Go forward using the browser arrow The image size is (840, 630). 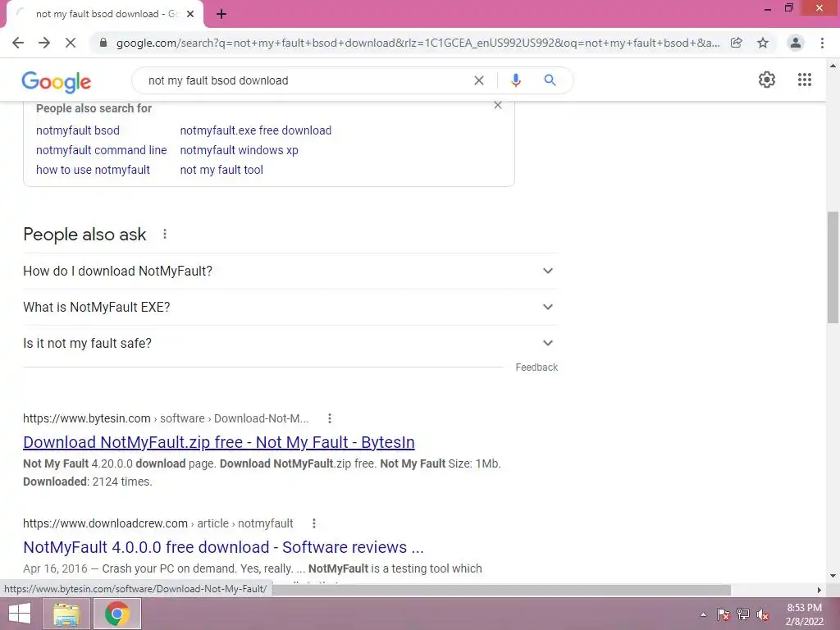click(x=44, y=43)
